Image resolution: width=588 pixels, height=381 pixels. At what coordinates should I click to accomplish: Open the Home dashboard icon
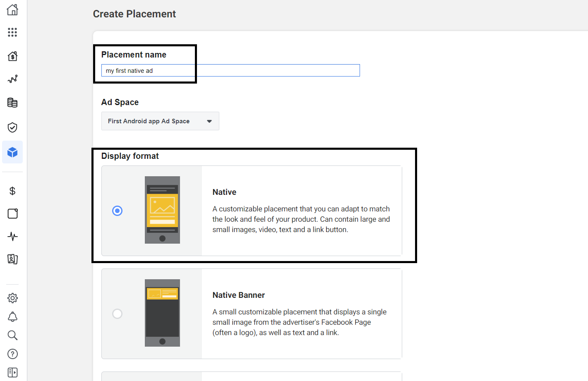tap(12, 9)
